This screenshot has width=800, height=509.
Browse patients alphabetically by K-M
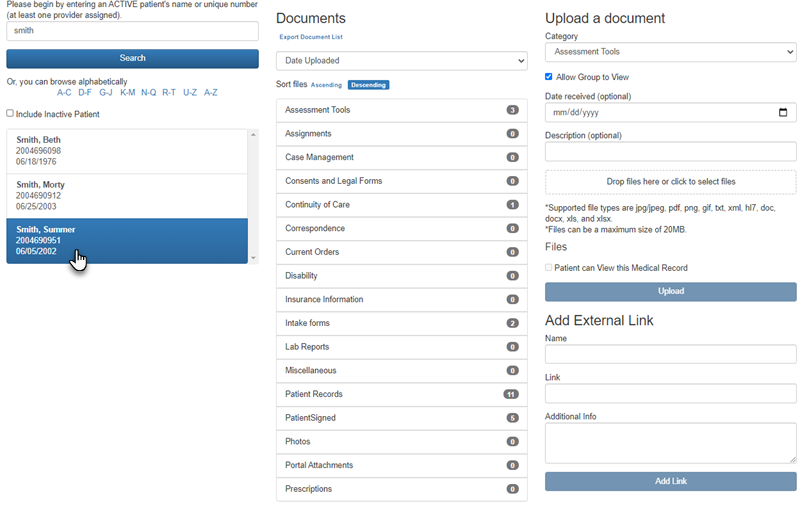coord(127,93)
